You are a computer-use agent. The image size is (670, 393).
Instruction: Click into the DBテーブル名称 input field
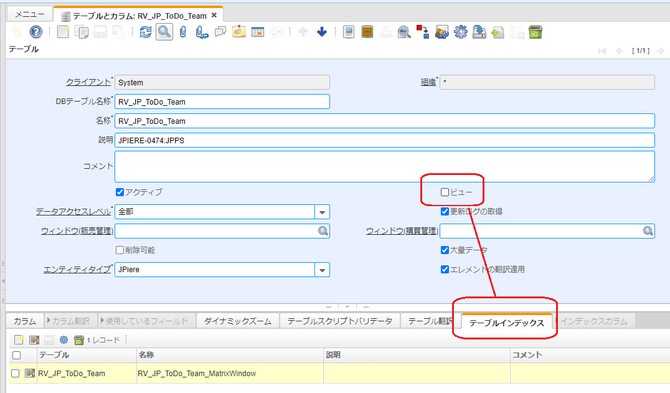coord(222,102)
